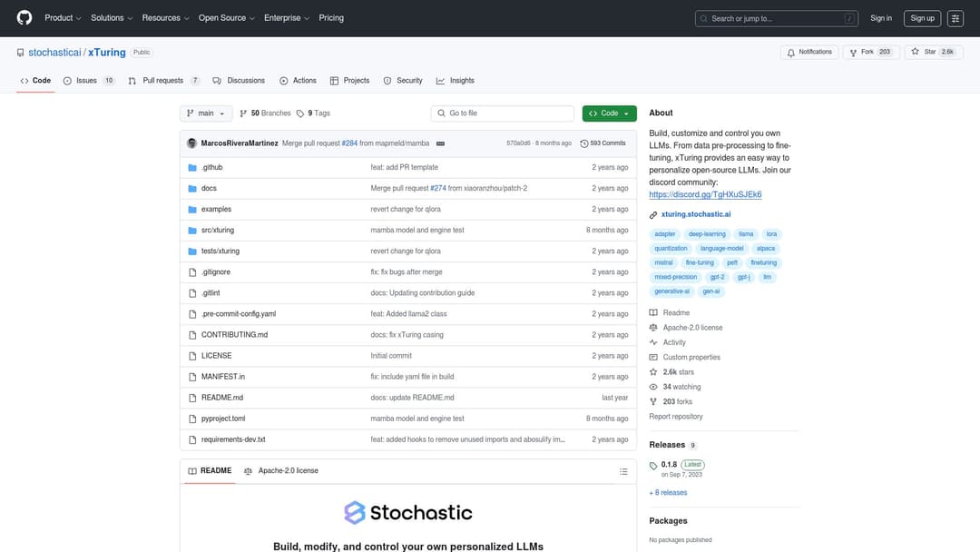Click the repository icon next to stochasticai

[x=21, y=53]
